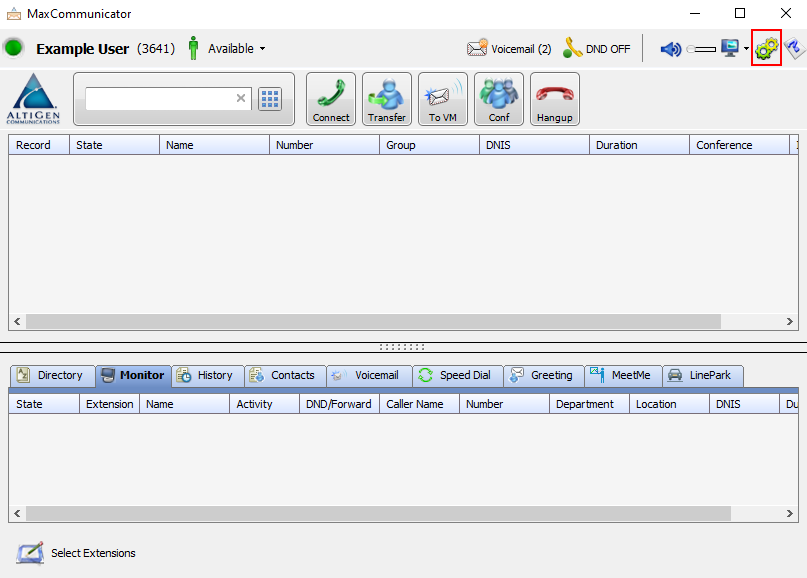The height and width of the screenshot is (578, 807).
Task: Open Voicemail (2) messages
Action: pyautogui.click(x=510, y=48)
